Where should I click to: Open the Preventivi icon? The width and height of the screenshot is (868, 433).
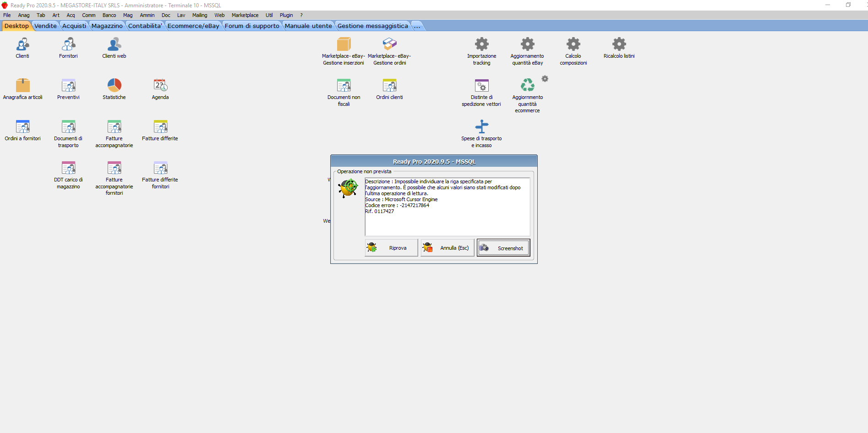pyautogui.click(x=68, y=85)
